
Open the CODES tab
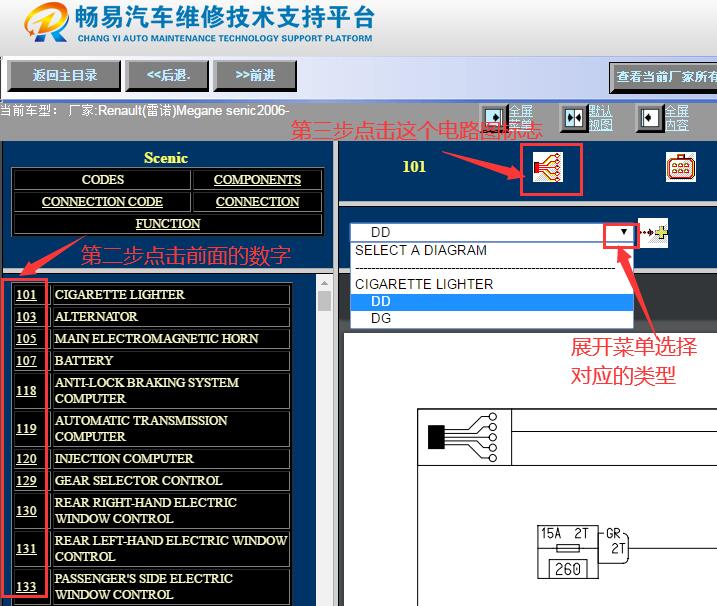(102, 179)
